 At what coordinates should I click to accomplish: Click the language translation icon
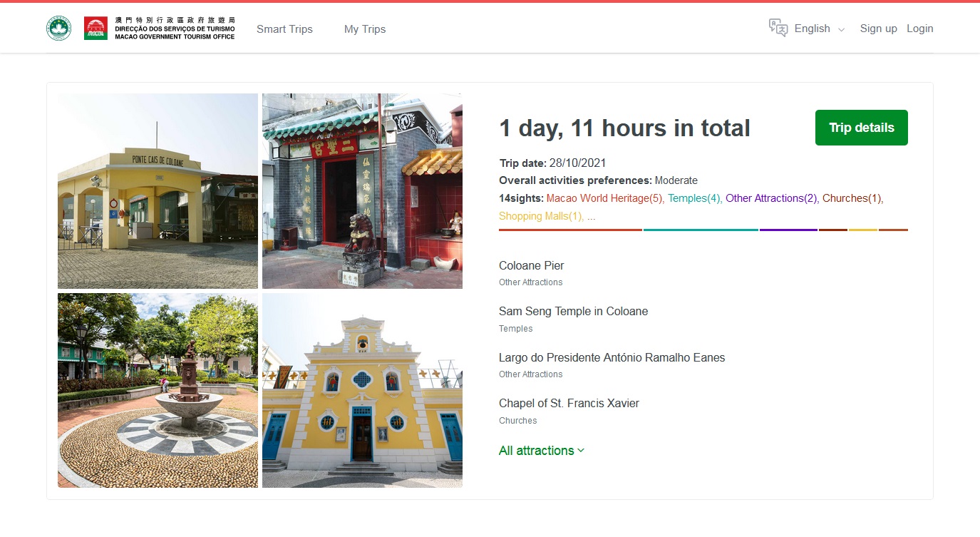(778, 29)
